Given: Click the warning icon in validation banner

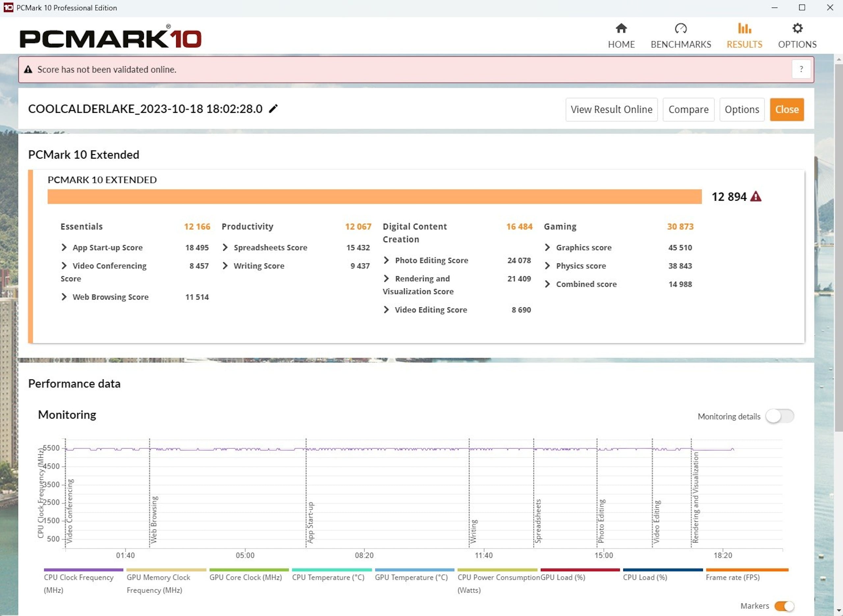Looking at the screenshot, I should pos(28,69).
